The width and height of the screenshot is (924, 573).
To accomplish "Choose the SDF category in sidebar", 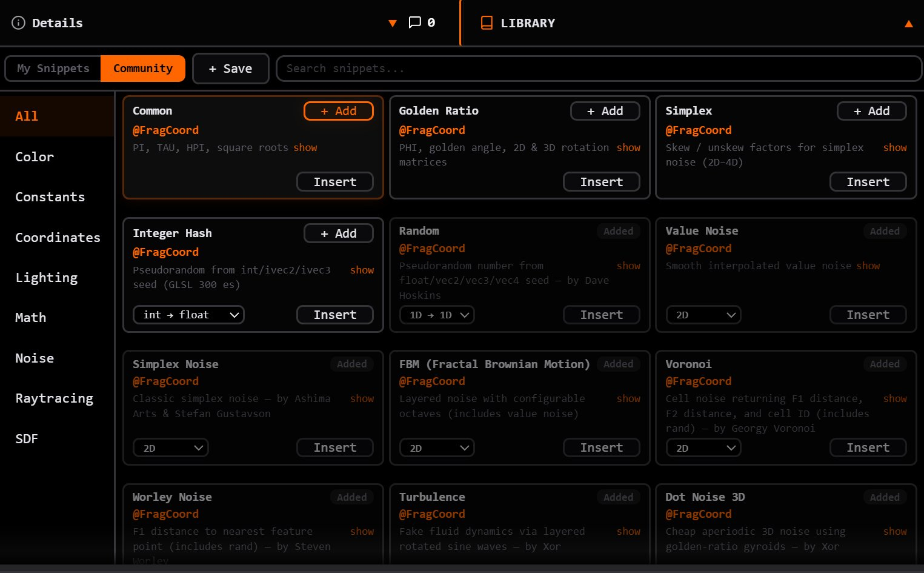I will [x=27, y=439].
